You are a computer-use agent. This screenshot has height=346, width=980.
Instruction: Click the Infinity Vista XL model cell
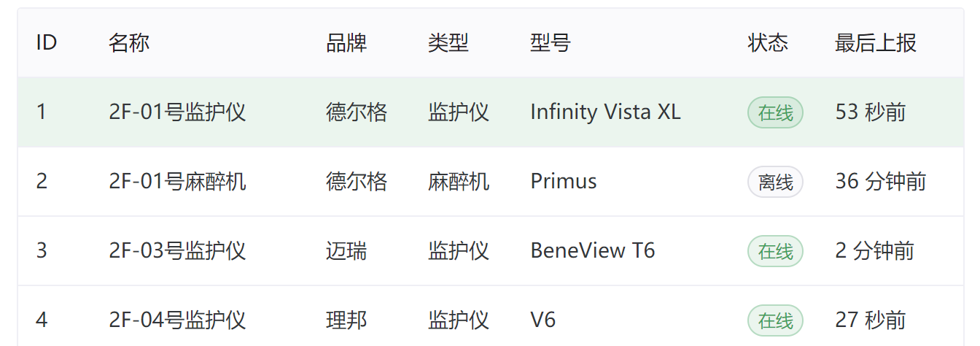click(605, 112)
